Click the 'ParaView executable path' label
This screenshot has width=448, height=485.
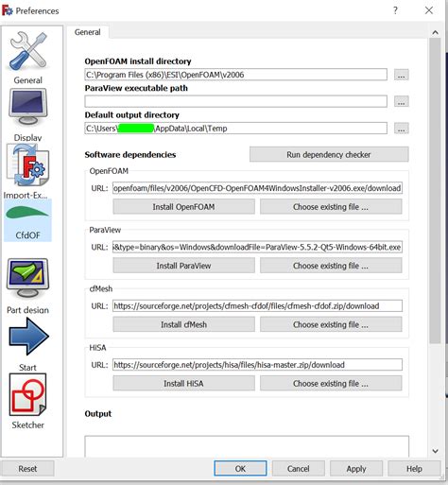136,88
